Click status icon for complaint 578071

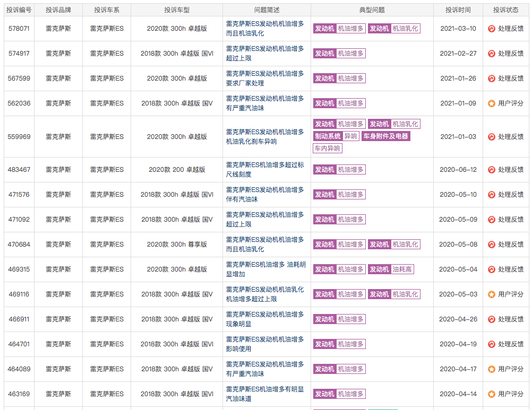coord(491,29)
